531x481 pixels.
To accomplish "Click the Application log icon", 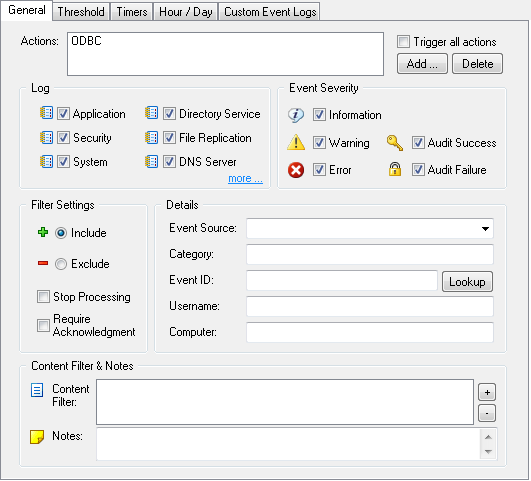I will [x=46, y=113].
